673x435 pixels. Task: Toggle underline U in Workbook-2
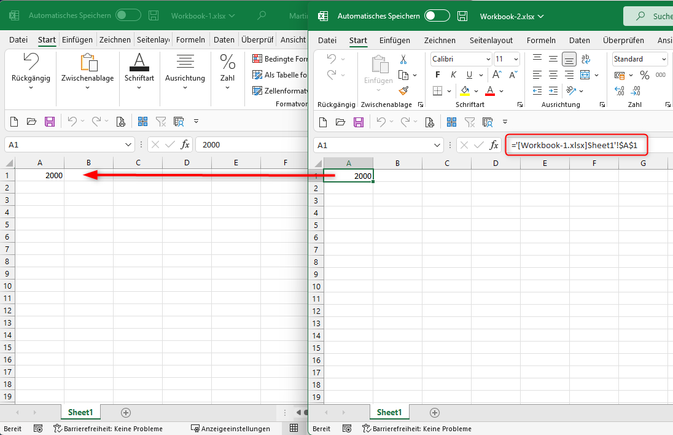pyautogui.click(x=469, y=75)
